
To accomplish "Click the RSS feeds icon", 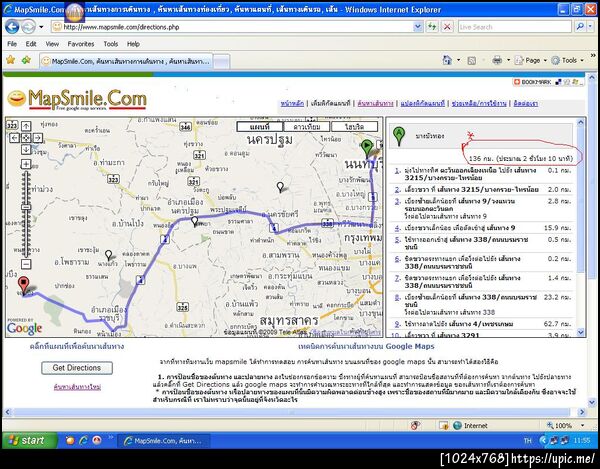I will [x=472, y=60].
